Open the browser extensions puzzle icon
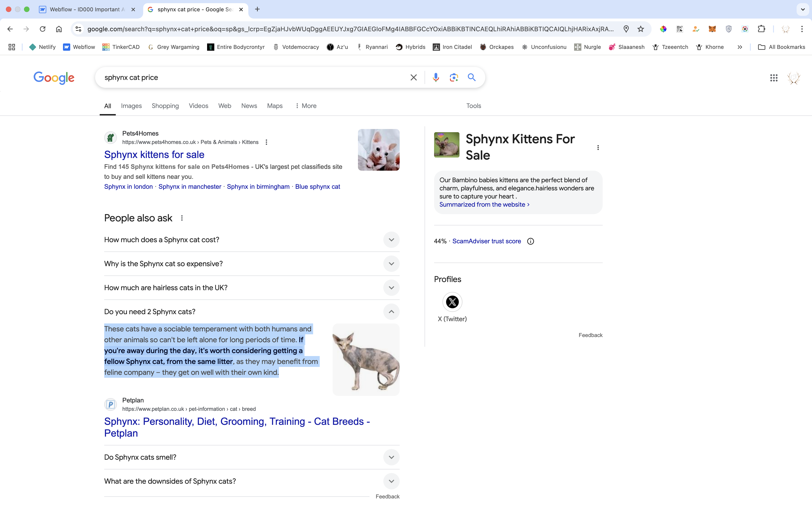812x507 pixels. [761, 29]
